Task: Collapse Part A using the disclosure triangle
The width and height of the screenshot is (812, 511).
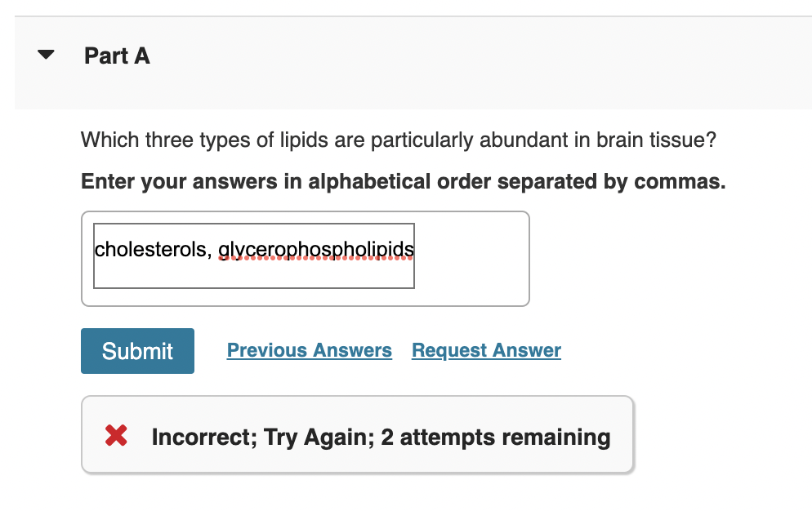Action: pyautogui.click(x=45, y=55)
